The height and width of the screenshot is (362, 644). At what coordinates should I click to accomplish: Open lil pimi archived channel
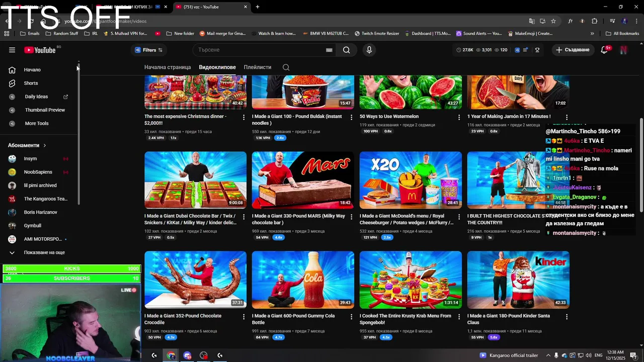click(x=39, y=186)
